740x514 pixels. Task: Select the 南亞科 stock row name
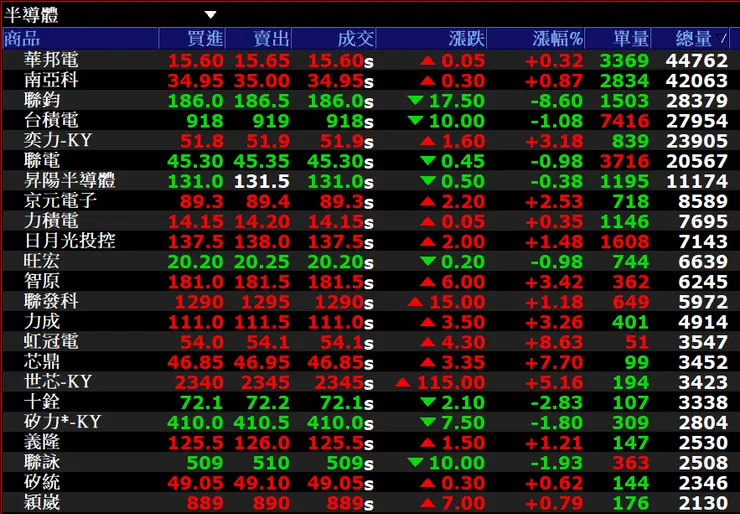pos(51,80)
